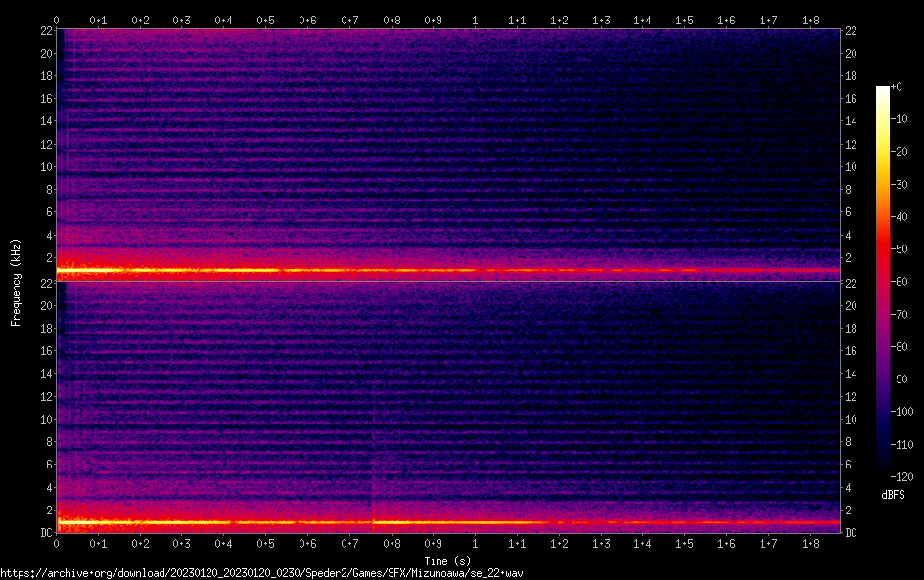Click the white divider between the two channels

[447, 282]
